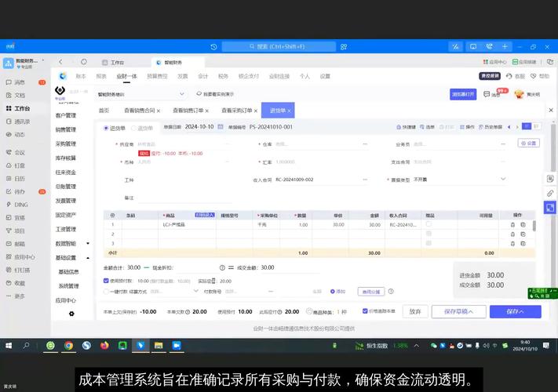
Task: Go to previous document with left triangle
Action: [x=509, y=127]
